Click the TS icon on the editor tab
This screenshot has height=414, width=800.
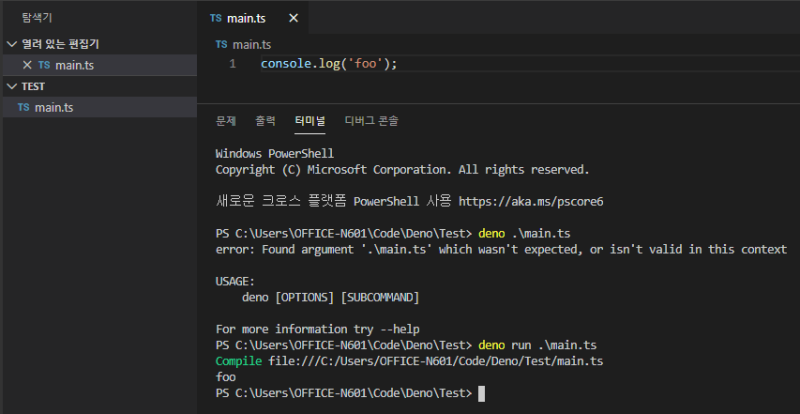point(216,18)
